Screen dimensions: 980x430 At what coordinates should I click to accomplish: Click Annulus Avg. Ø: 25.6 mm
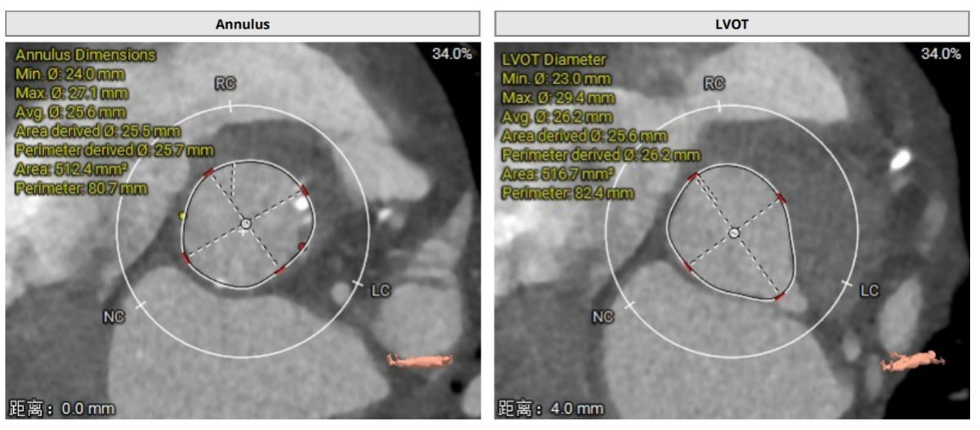tap(70, 113)
